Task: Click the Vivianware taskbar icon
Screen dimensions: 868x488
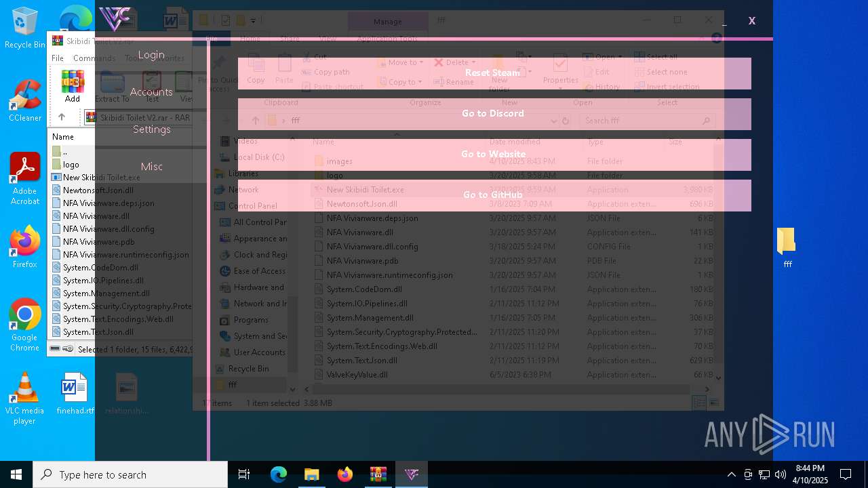Action: click(x=411, y=474)
